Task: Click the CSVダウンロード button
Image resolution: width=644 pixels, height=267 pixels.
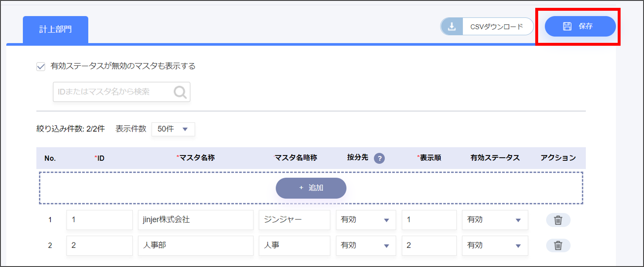Action: point(497,26)
